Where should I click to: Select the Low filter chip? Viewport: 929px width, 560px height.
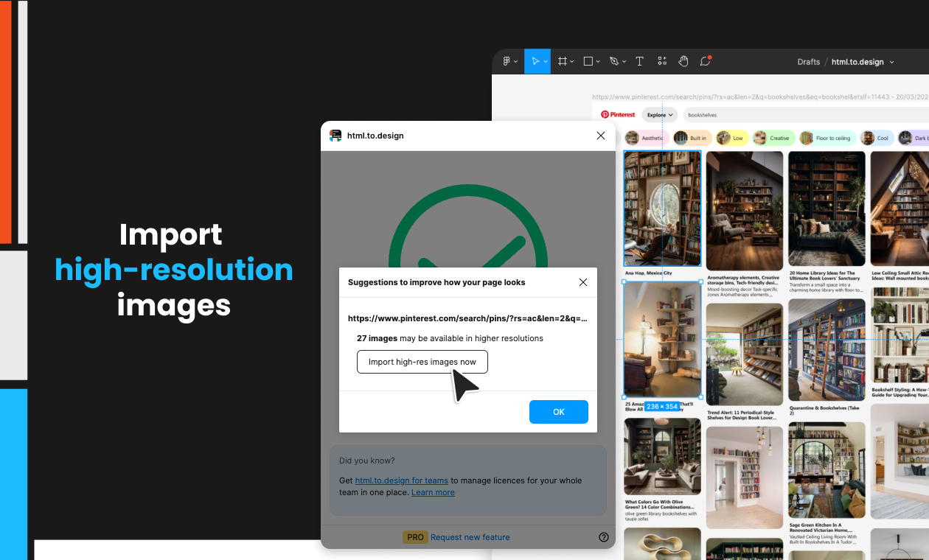tap(731, 138)
